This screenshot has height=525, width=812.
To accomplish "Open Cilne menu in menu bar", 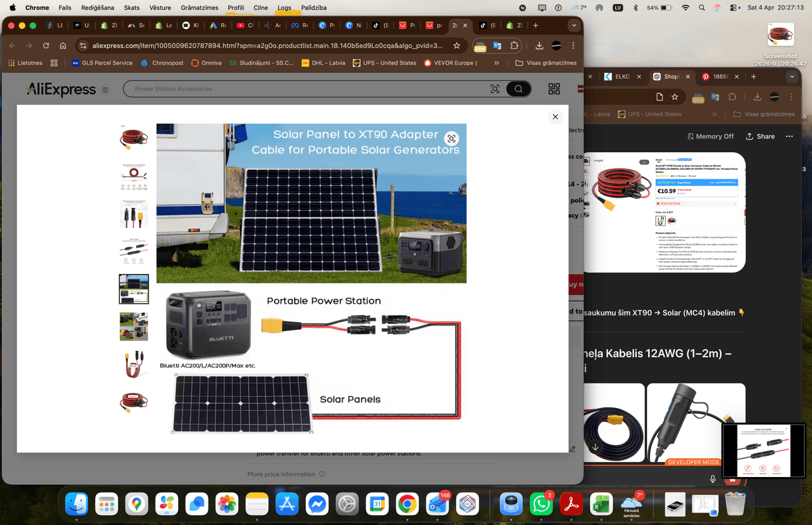I will pos(261,7).
